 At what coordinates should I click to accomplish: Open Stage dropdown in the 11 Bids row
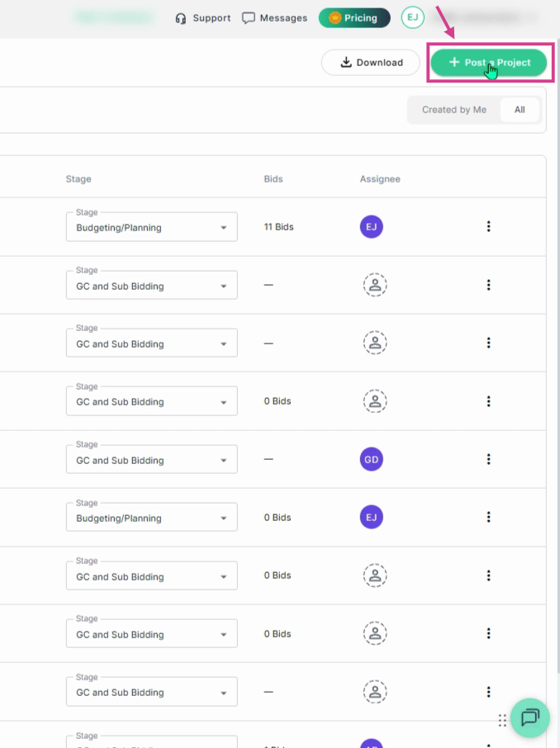(x=152, y=227)
